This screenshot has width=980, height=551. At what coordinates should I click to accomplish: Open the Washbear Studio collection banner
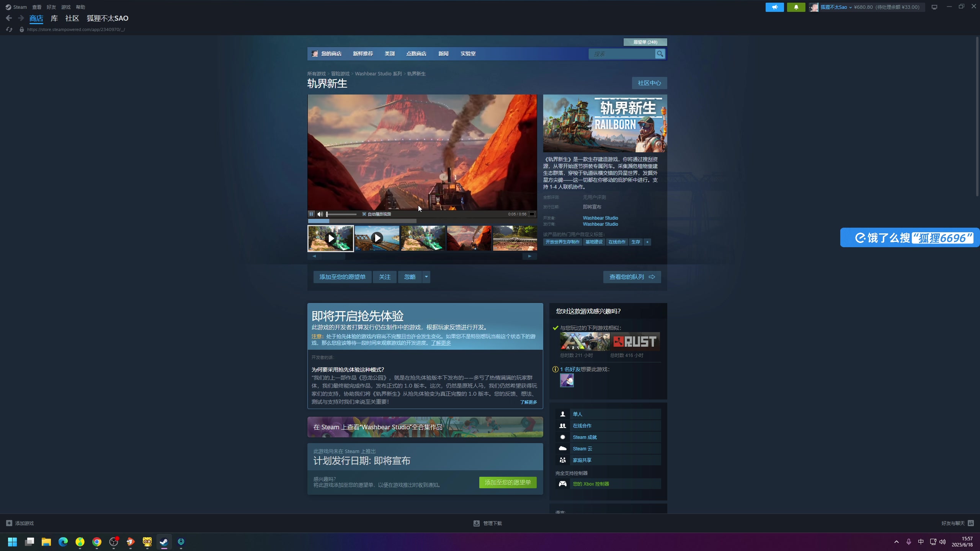pos(425,427)
